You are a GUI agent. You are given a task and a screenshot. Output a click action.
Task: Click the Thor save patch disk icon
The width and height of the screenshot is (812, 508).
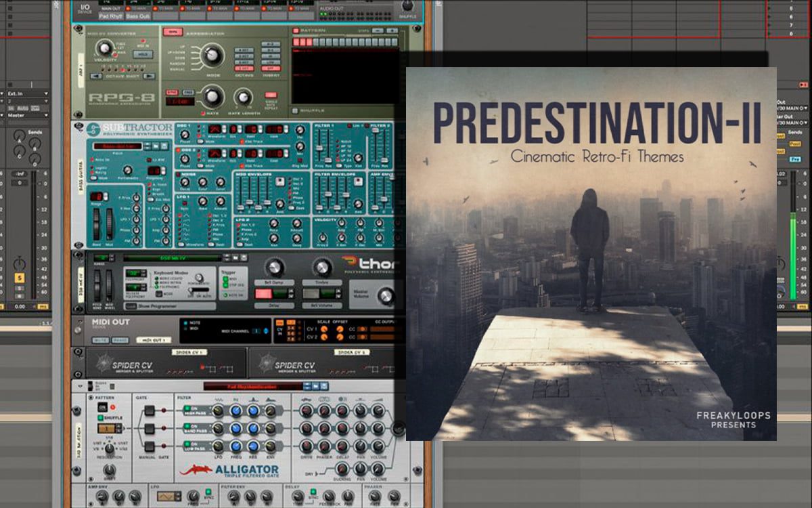pos(244,258)
